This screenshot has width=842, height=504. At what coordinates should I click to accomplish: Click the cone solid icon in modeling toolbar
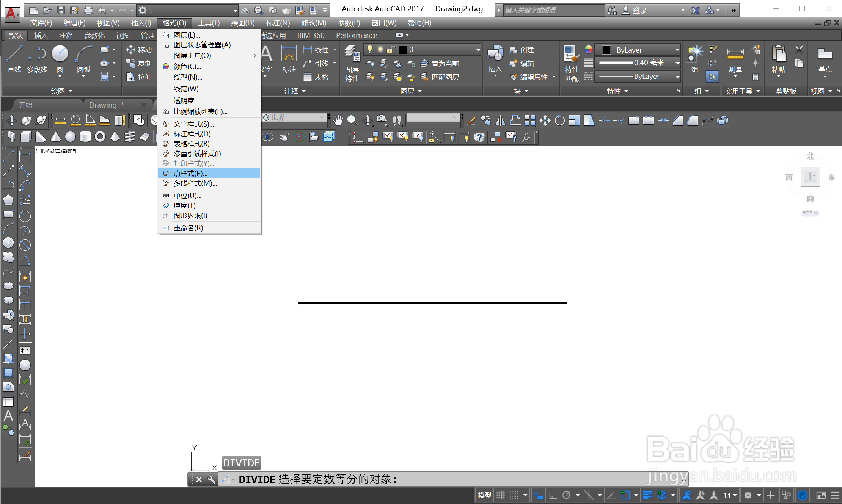coord(56,137)
